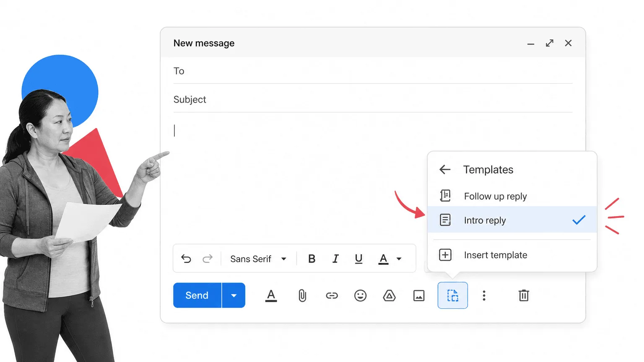Toggle underline formatting
The width and height of the screenshot is (644, 362).
[358, 259]
